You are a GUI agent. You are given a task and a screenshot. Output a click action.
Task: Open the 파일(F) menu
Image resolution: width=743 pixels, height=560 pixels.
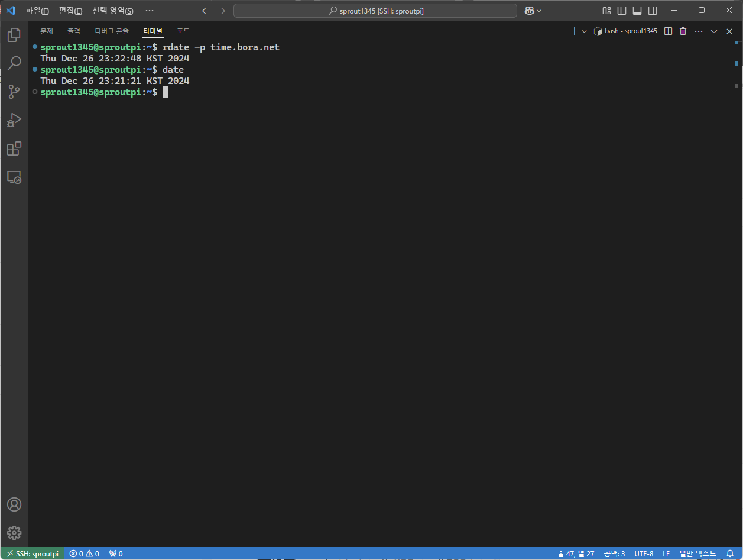[37, 11]
